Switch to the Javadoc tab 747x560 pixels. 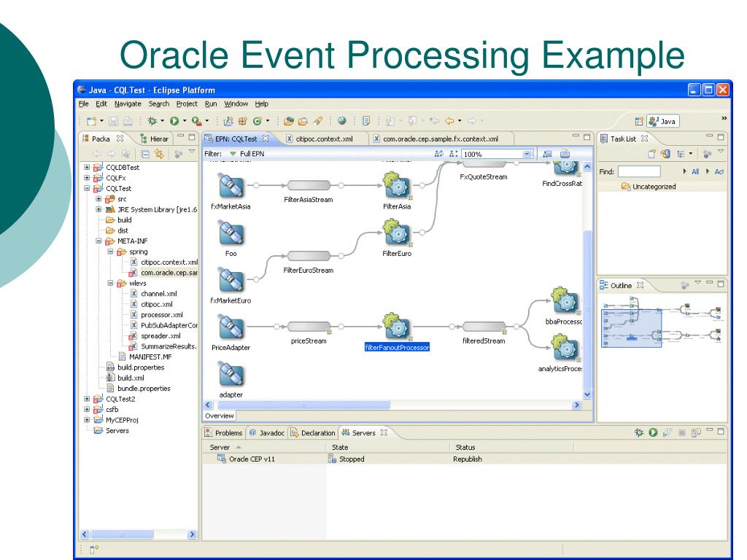click(267, 433)
